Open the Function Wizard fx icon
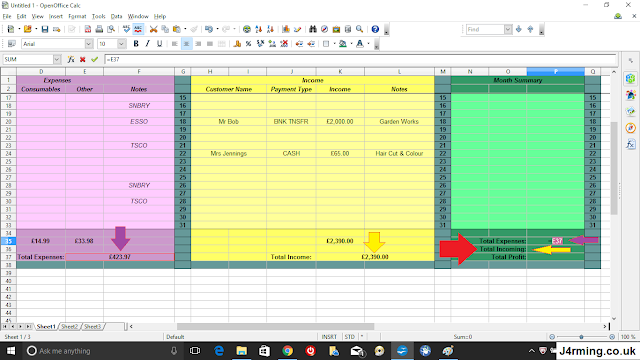 (x=71, y=60)
